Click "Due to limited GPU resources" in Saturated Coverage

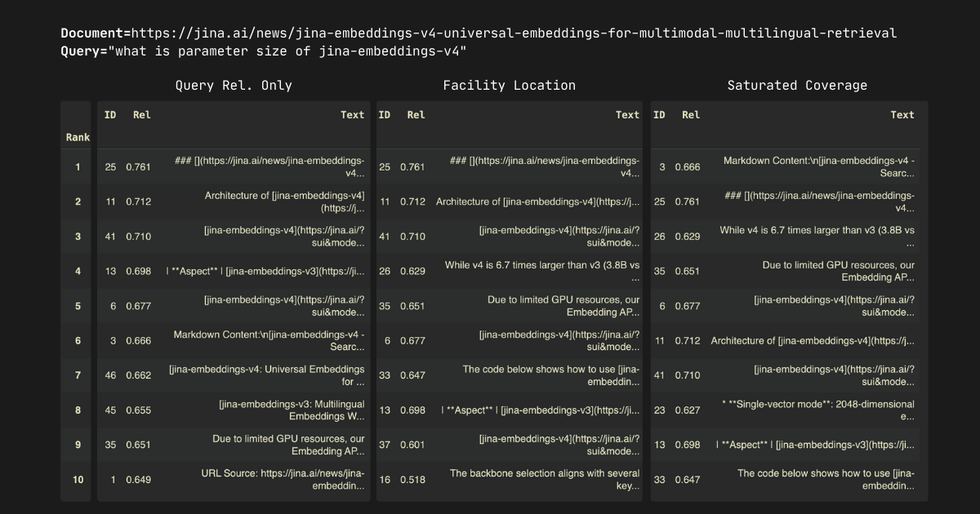[x=839, y=271]
